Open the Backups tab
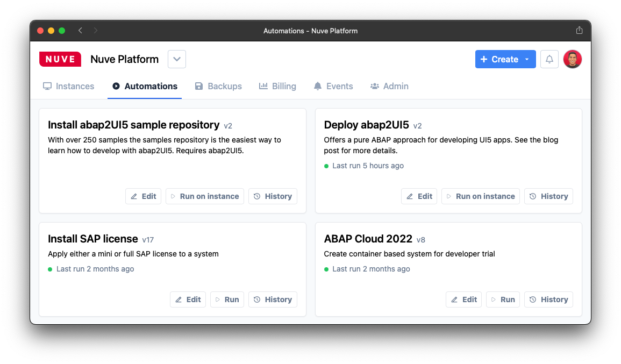Screen dimensions: 621x364 point(218,86)
